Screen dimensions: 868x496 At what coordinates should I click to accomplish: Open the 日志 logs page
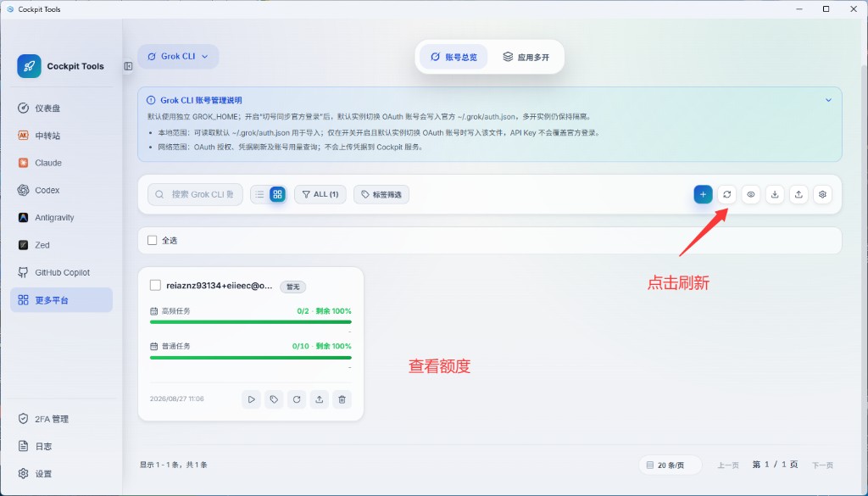click(61, 446)
